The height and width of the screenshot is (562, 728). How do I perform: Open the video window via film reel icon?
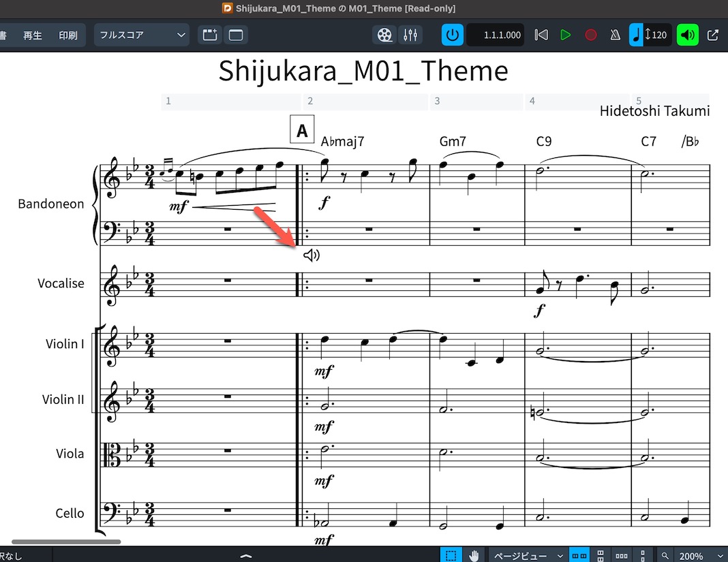(384, 35)
